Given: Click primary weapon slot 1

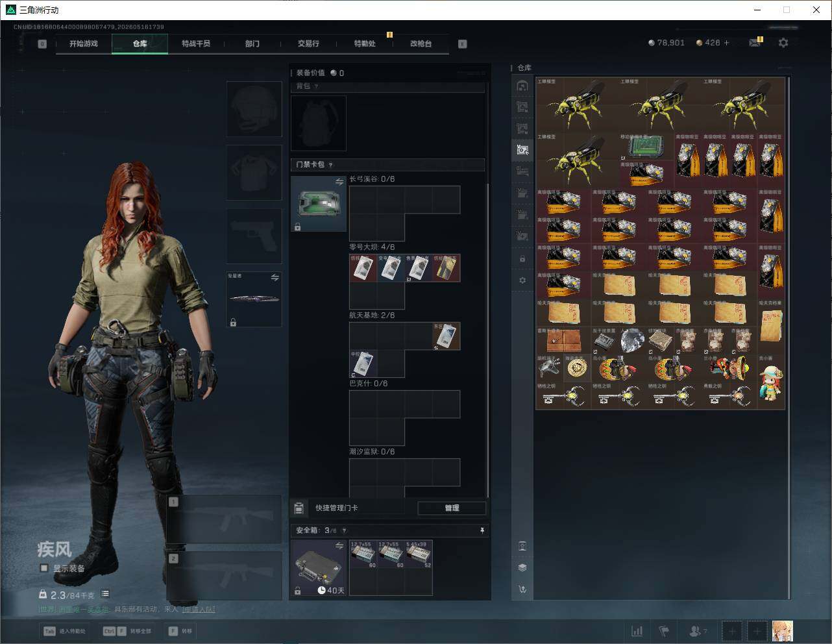Looking at the screenshot, I should point(224,519).
